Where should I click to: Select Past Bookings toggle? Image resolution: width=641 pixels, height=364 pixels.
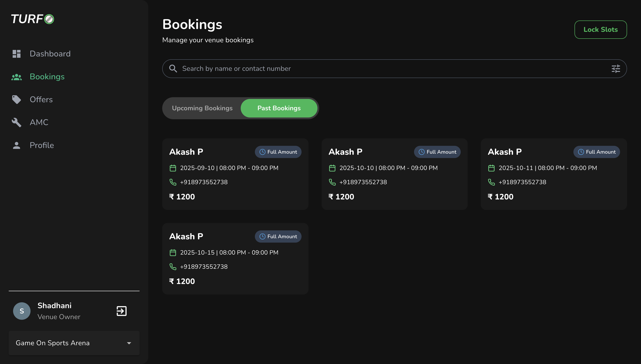279,108
